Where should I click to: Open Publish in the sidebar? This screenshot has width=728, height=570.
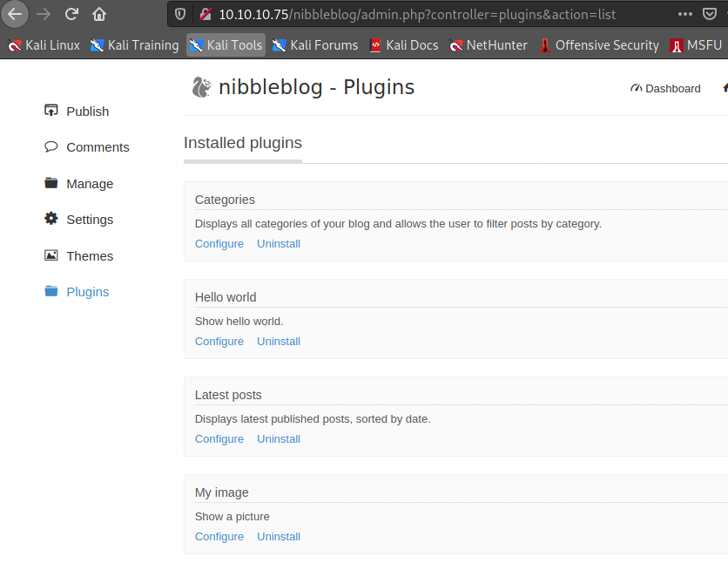[x=88, y=112]
